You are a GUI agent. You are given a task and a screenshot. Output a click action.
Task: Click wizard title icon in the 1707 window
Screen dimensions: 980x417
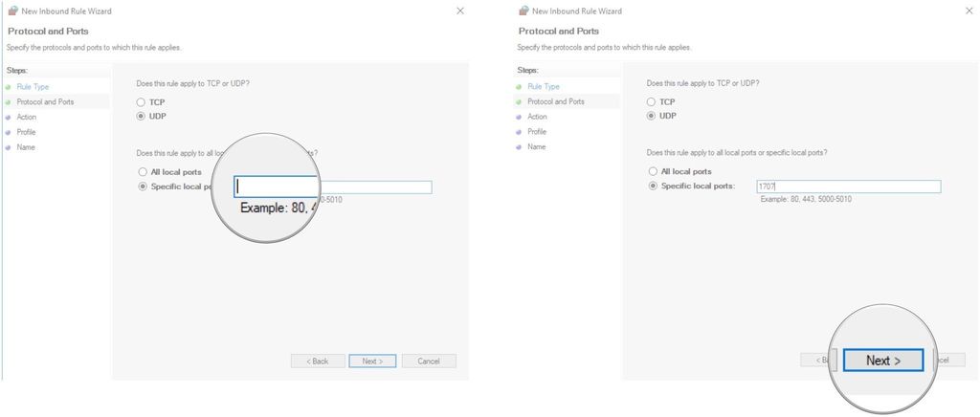pyautogui.click(x=523, y=11)
